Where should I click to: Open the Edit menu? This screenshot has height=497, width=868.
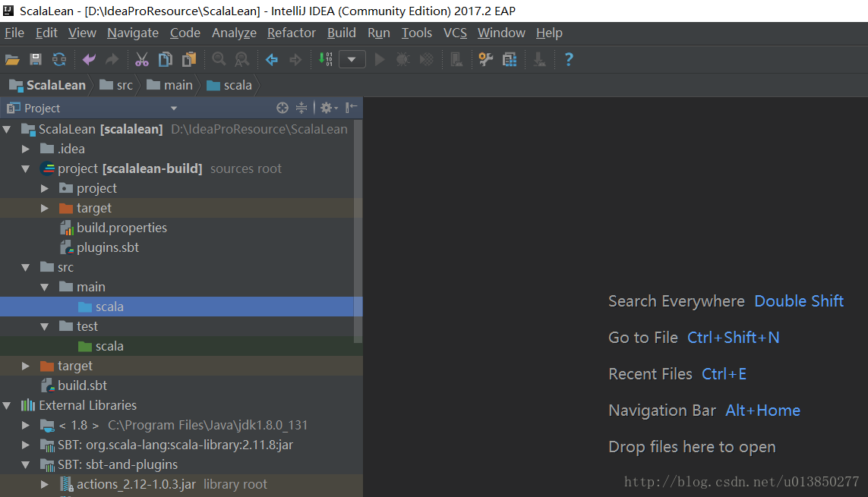[x=46, y=33]
